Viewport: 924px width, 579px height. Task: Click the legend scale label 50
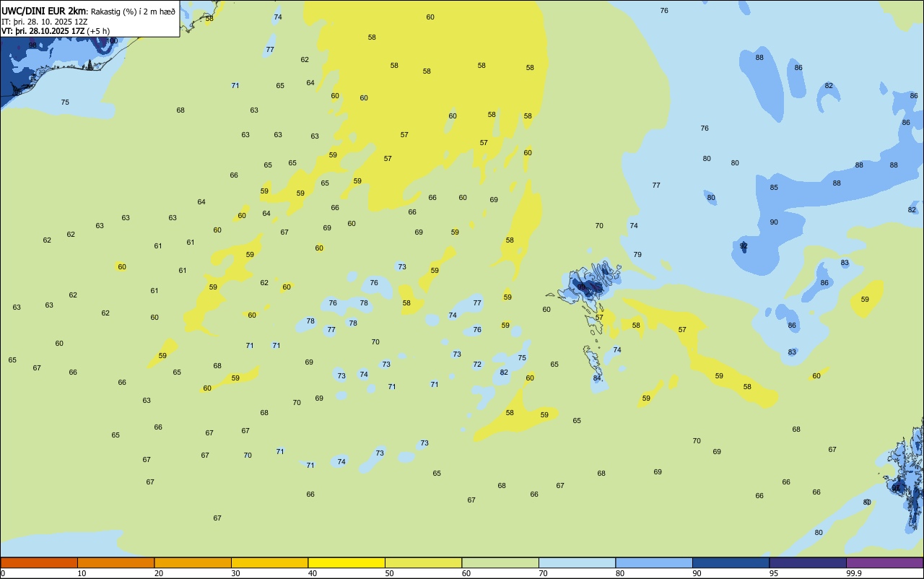click(389, 573)
